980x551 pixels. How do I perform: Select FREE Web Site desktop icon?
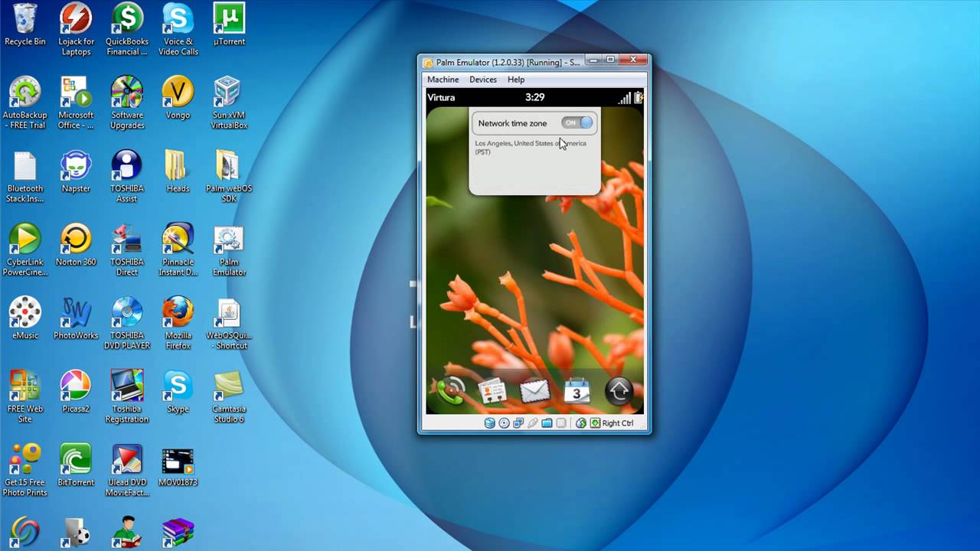(25, 397)
